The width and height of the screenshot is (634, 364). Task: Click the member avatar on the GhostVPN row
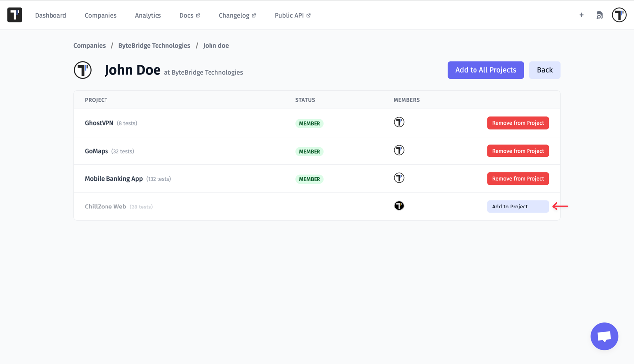(x=399, y=122)
